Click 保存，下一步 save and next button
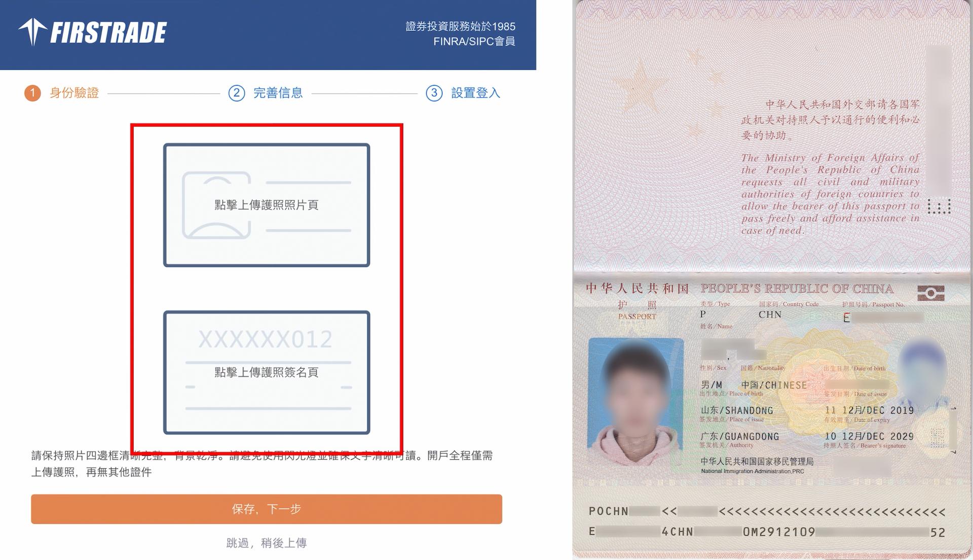973x560 pixels. point(266,508)
